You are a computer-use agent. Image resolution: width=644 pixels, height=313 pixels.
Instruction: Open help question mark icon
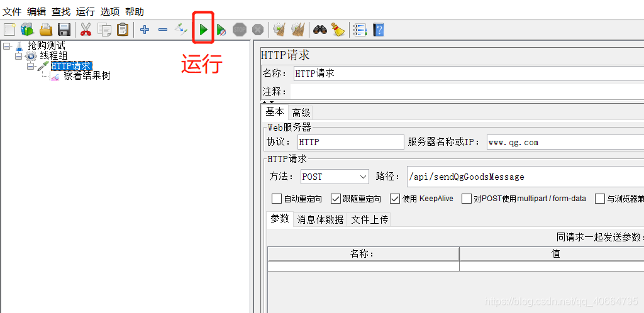[378, 30]
